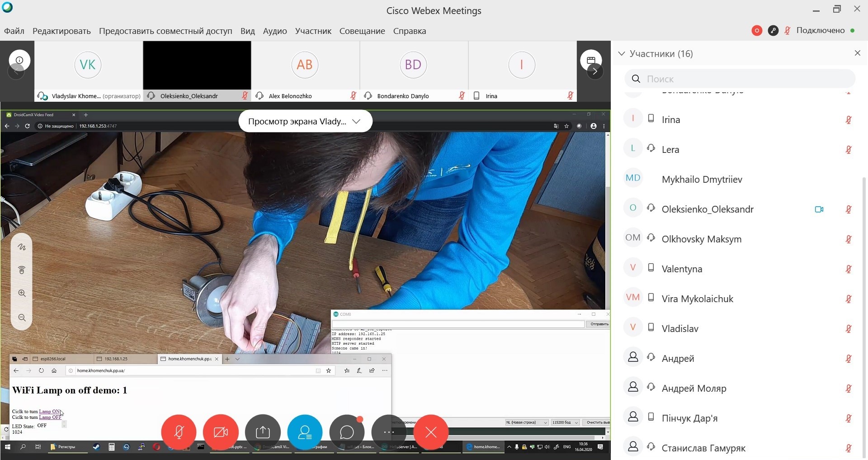Show next video thumbnails arrow
868x460 pixels.
(595, 71)
